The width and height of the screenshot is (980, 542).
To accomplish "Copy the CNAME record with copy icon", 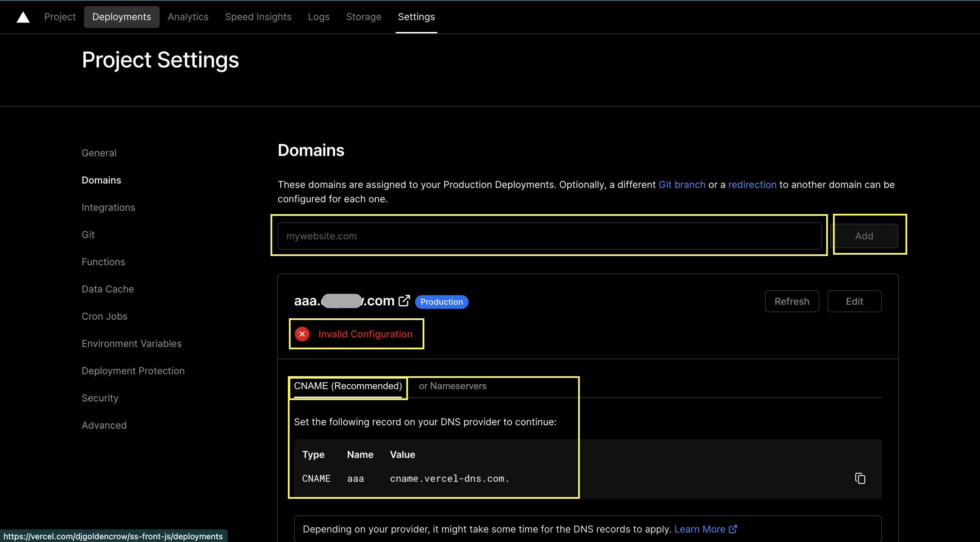I will click(x=860, y=478).
